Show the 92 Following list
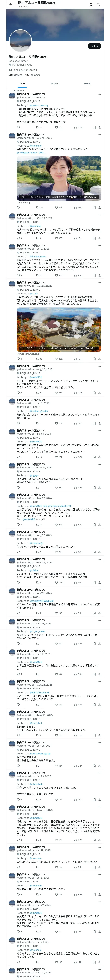 click(x=15, y=75)
